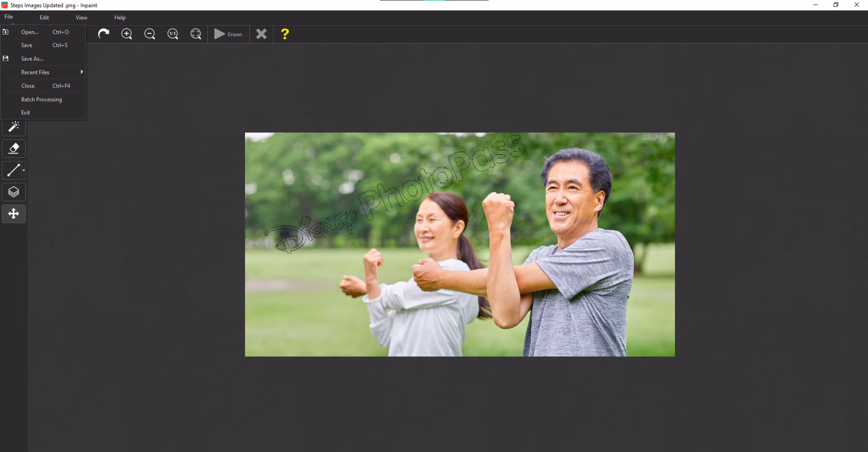Open the Layers tool
Screen dimensions: 868x452
coord(13,192)
